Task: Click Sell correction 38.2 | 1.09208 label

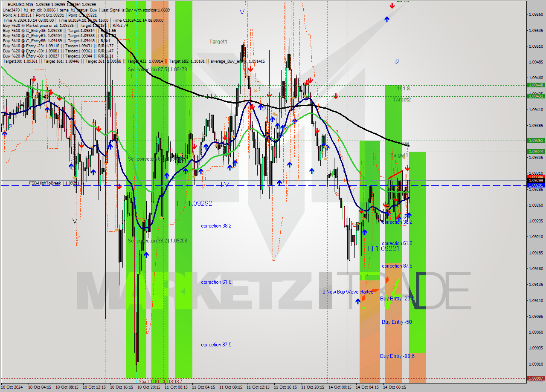Action: point(157,241)
